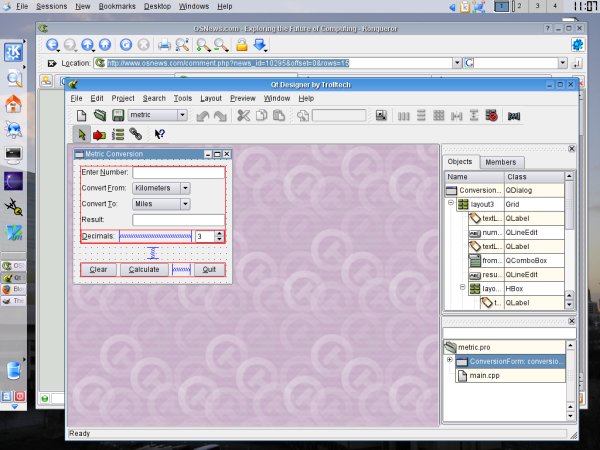600x450 pixels.
Task: Open the Preview menu
Action: tap(243, 98)
